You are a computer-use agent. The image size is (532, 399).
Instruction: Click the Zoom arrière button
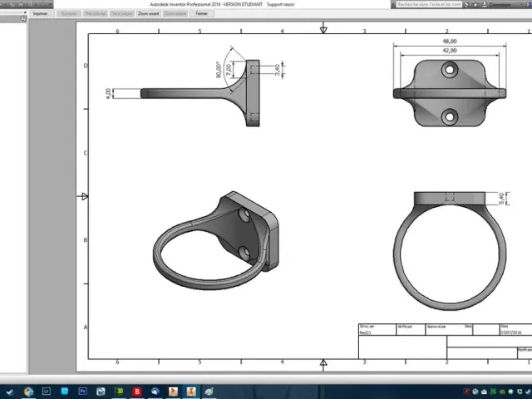(175, 13)
